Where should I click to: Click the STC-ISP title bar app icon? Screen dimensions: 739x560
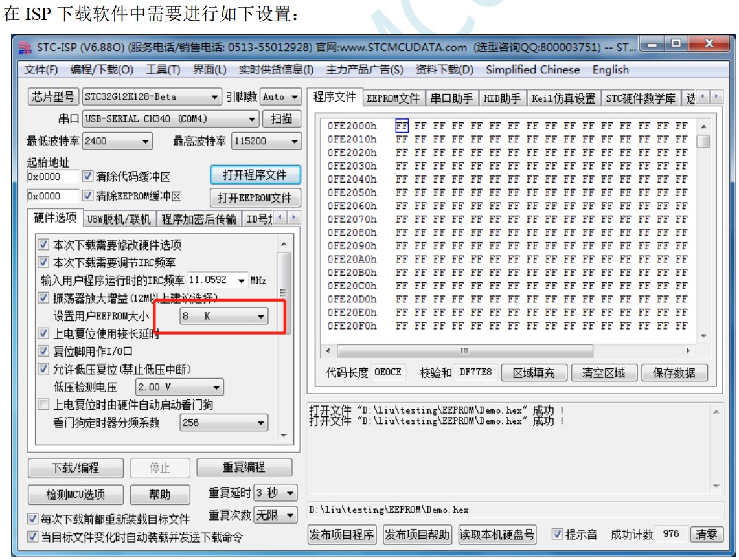pos(25,47)
